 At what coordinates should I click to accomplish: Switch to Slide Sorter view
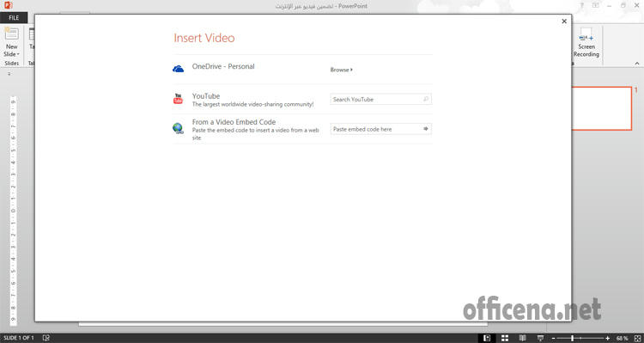click(x=505, y=338)
